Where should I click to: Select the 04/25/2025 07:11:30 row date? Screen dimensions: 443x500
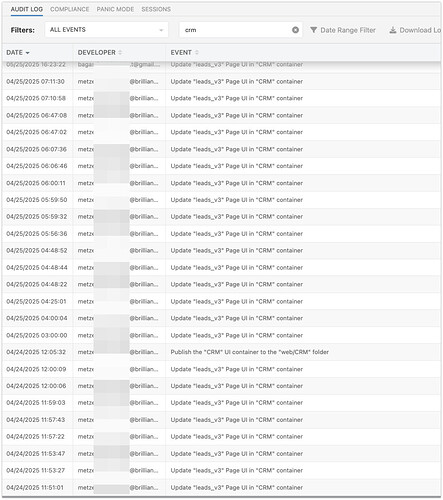pyautogui.click(x=35, y=81)
